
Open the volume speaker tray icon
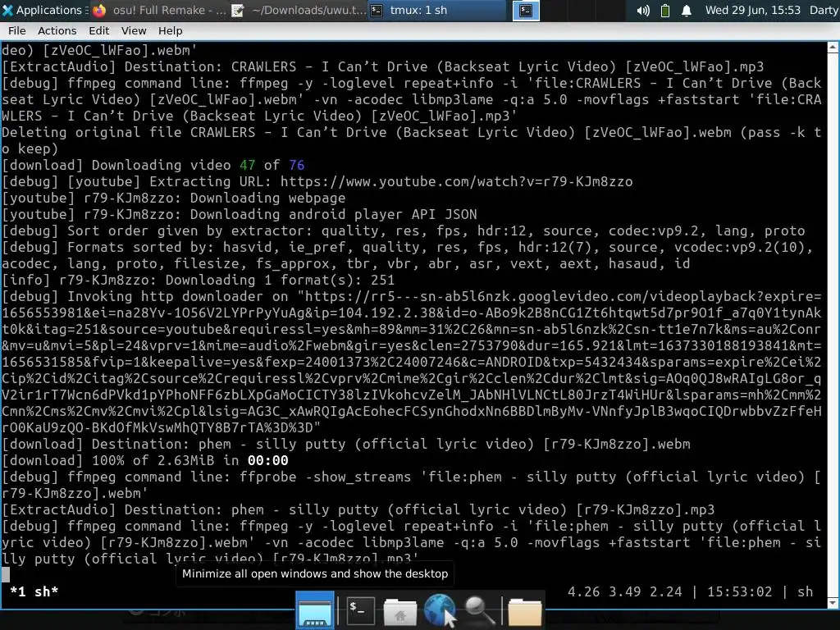point(643,11)
